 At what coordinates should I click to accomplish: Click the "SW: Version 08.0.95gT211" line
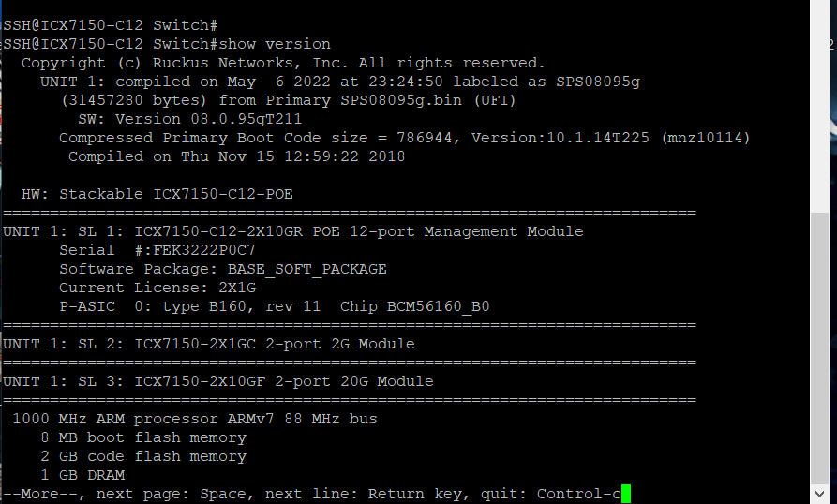pos(208,119)
